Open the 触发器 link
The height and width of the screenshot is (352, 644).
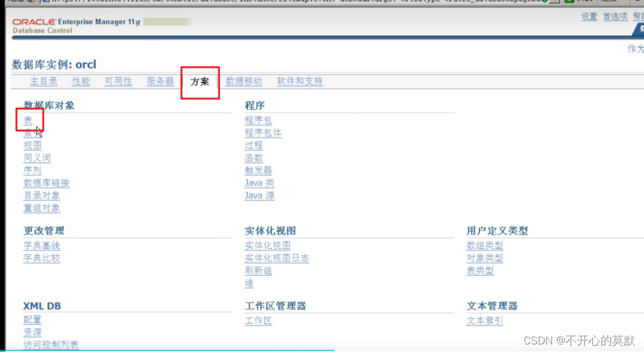[258, 170]
